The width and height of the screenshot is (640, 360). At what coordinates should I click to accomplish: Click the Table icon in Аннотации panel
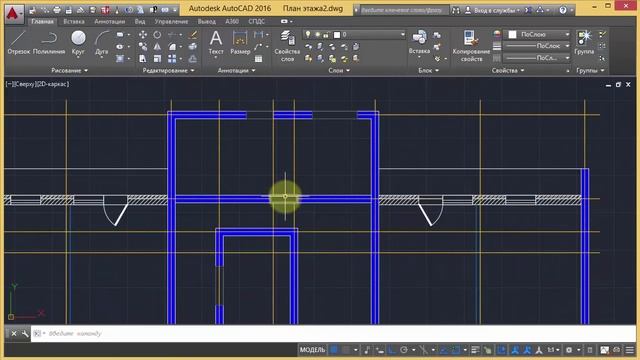(x=258, y=59)
